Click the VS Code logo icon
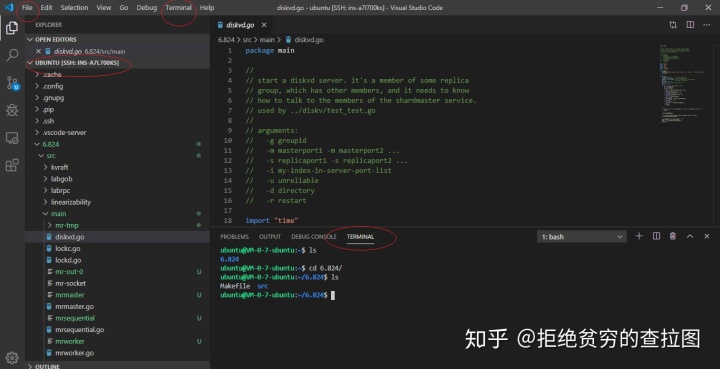The height and width of the screenshot is (369, 720). [x=9, y=7]
